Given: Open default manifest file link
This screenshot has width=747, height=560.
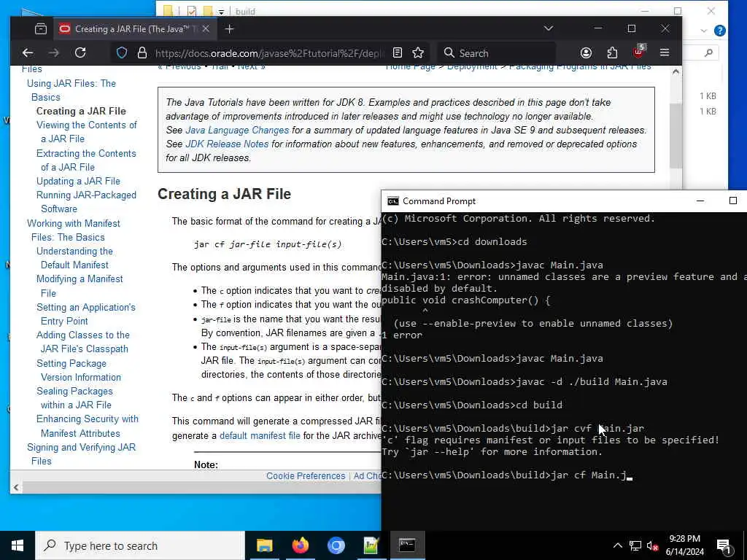Looking at the screenshot, I should pos(260,436).
